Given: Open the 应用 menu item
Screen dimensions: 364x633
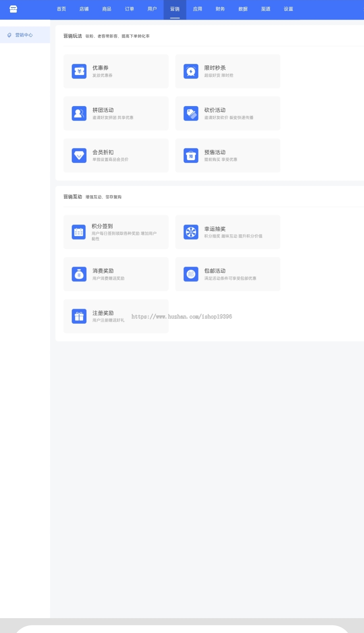Looking at the screenshot, I should coord(198,9).
